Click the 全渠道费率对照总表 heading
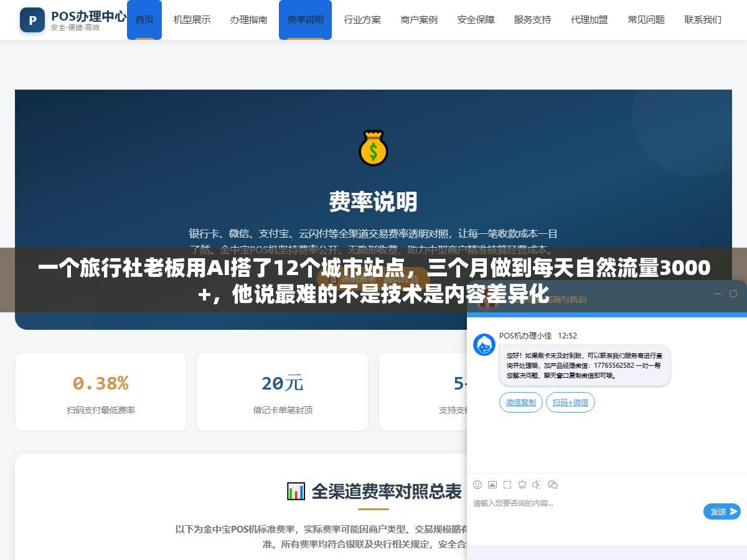 (386, 491)
